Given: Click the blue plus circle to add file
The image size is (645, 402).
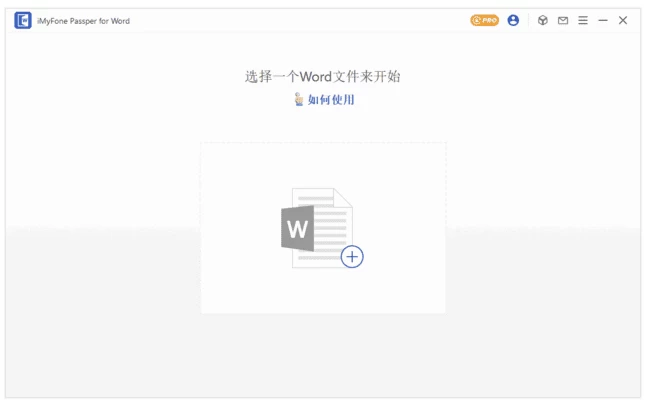Looking at the screenshot, I should coord(352,257).
